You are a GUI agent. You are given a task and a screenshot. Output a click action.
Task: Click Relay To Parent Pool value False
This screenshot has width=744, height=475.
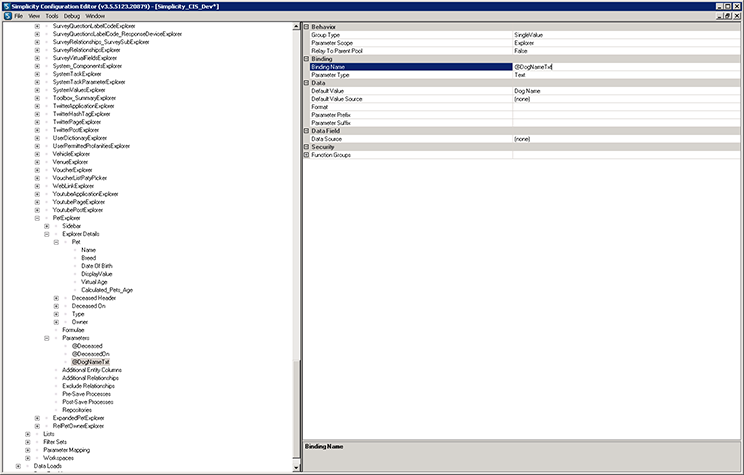[626, 51]
